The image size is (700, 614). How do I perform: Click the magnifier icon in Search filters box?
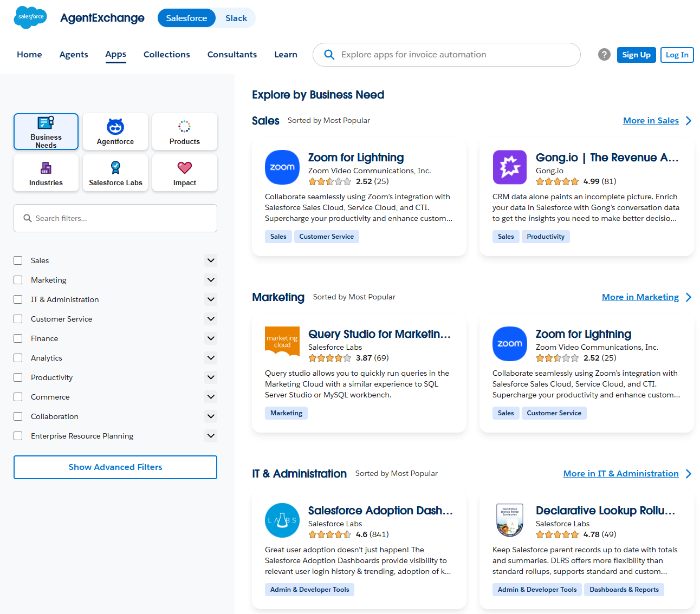pyautogui.click(x=28, y=218)
